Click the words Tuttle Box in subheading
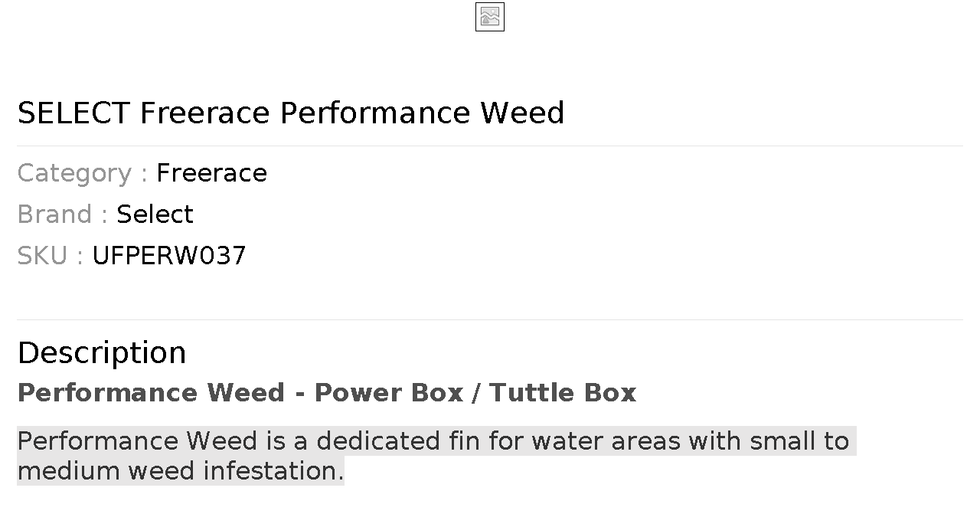Image resolution: width=980 pixels, height=514 pixels. pyautogui.click(x=563, y=393)
